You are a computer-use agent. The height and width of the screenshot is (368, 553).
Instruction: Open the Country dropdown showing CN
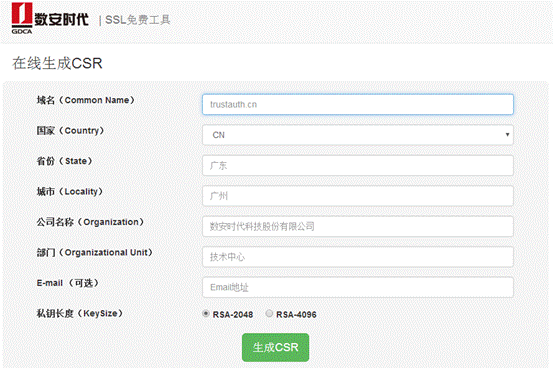[358, 135]
